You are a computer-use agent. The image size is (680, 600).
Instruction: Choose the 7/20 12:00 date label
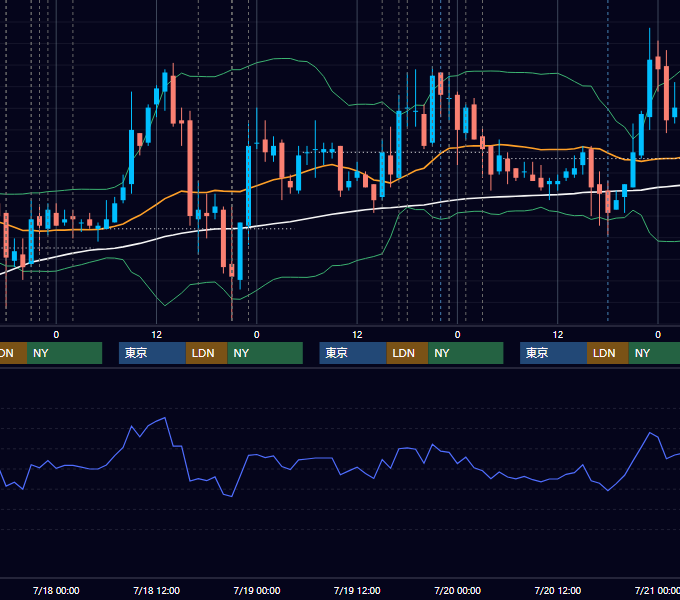[558, 590]
